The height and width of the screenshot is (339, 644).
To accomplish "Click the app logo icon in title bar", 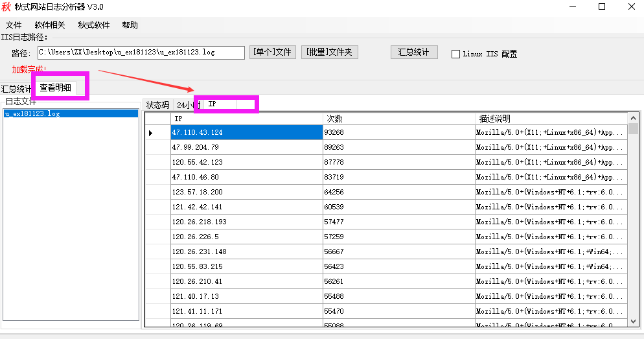I will pos(6,7).
